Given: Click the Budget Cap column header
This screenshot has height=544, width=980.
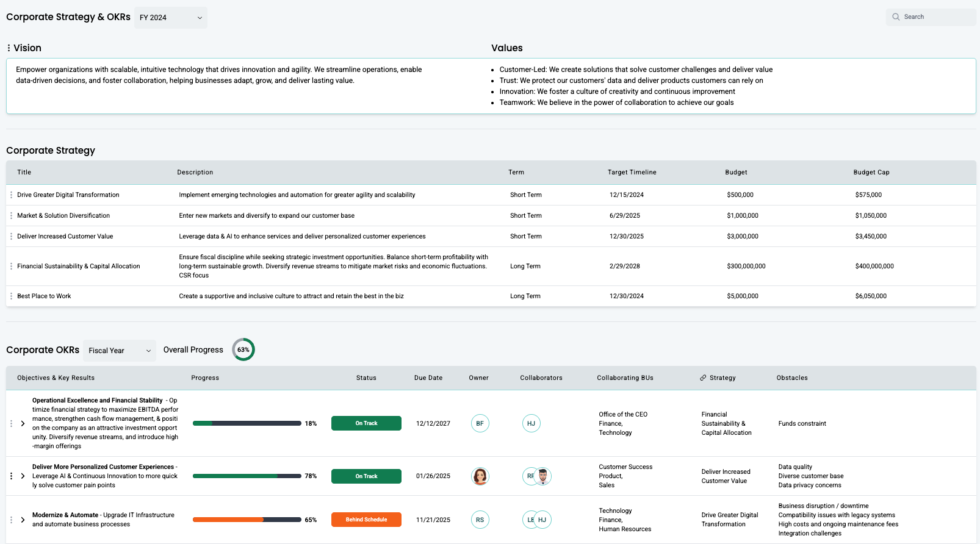Looking at the screenshot, I should coord(871,173).
